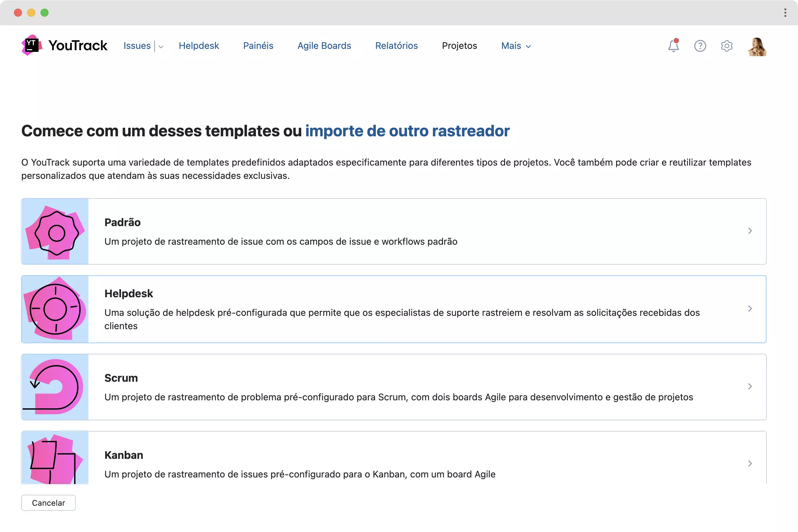Select the Helpdesk template title
Image resolution: width=798 pixels, height=532 pixels.
click(129, 294)
